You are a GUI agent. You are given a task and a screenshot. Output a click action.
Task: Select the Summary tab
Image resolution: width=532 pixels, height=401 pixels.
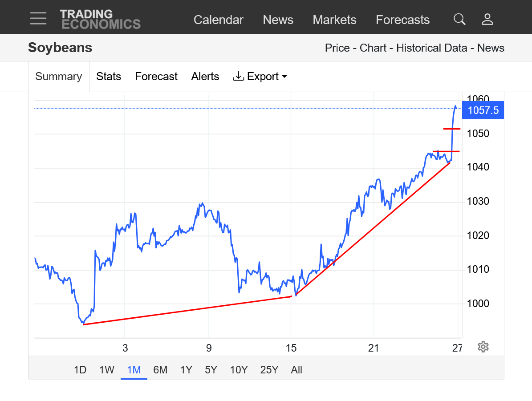(x=59, y=77)
